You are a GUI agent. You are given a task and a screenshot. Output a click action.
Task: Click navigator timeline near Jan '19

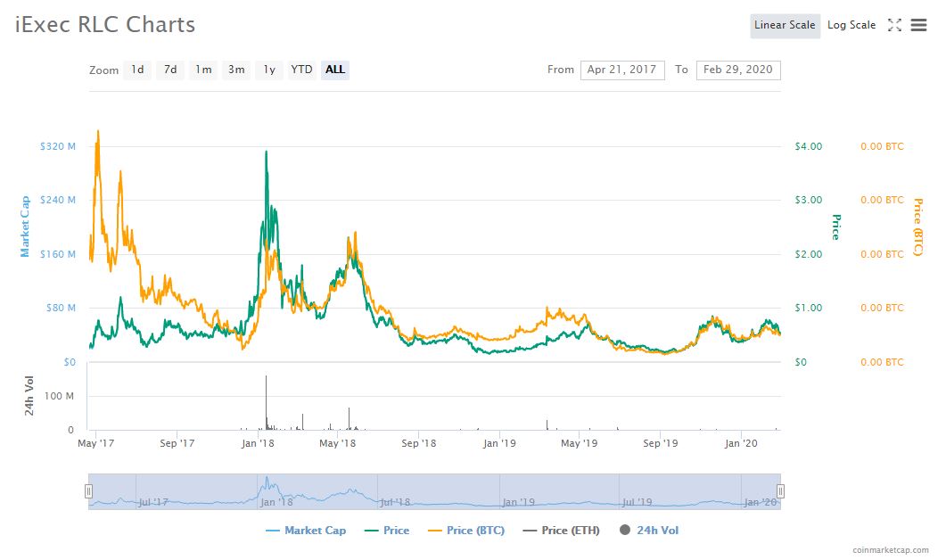(x=519, y=502)
